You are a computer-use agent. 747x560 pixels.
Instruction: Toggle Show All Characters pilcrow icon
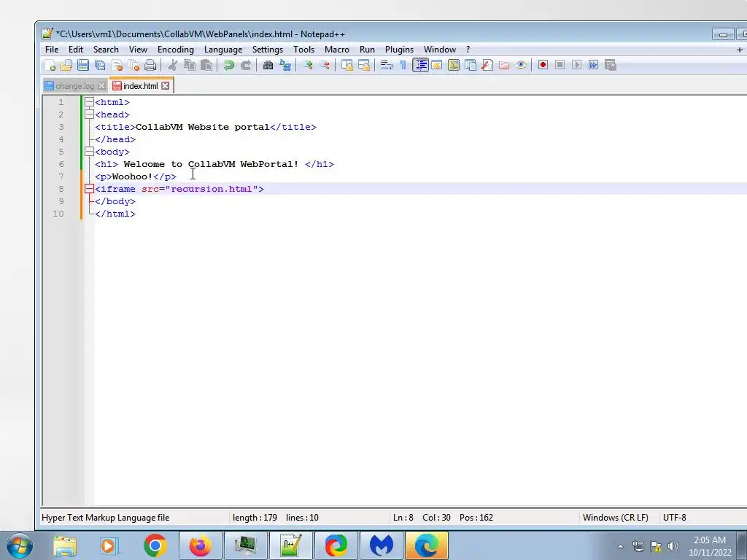tap(403, 65)
